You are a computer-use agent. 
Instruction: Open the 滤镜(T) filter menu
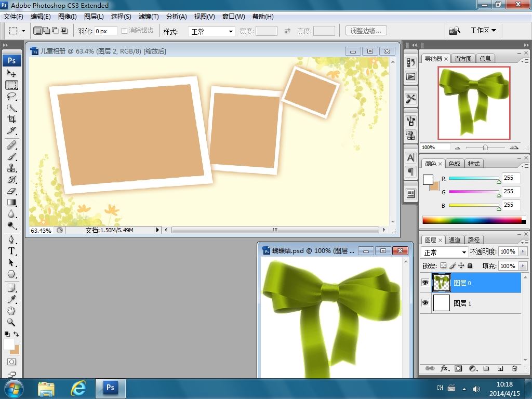click(148, 16)
